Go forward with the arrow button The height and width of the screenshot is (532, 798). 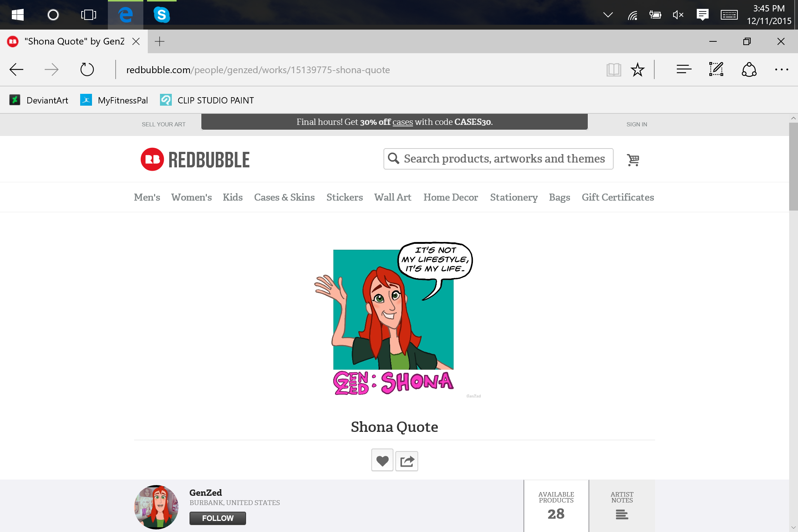pyautogui.click(x=51, y=69)
